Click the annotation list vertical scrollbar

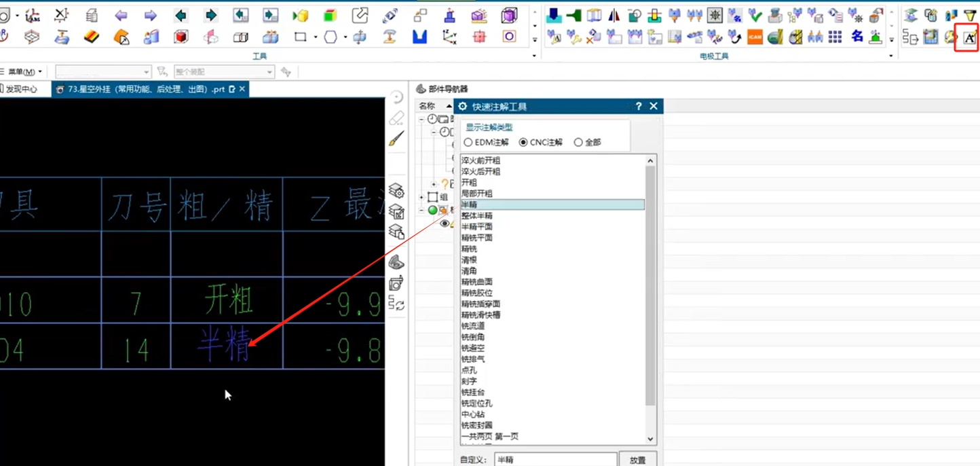(650, 285)
